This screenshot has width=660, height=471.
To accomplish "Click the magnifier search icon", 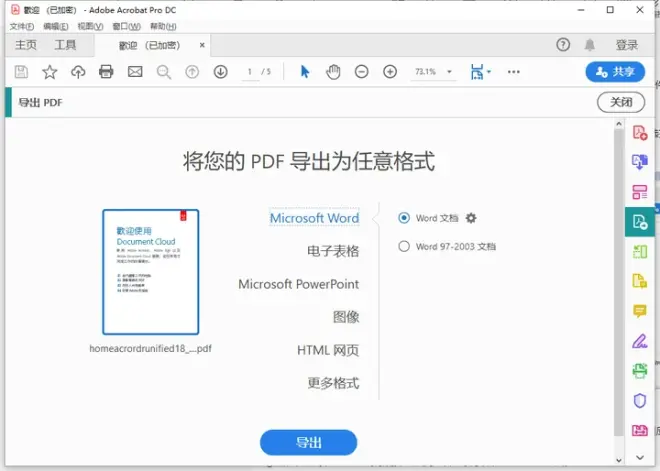I will coord(164,72).
